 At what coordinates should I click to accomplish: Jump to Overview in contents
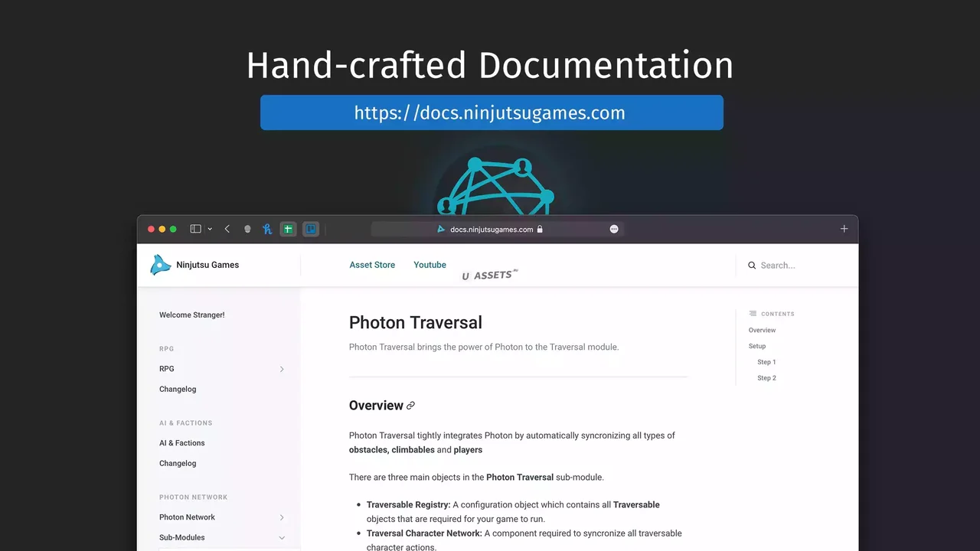pos(762,331)
